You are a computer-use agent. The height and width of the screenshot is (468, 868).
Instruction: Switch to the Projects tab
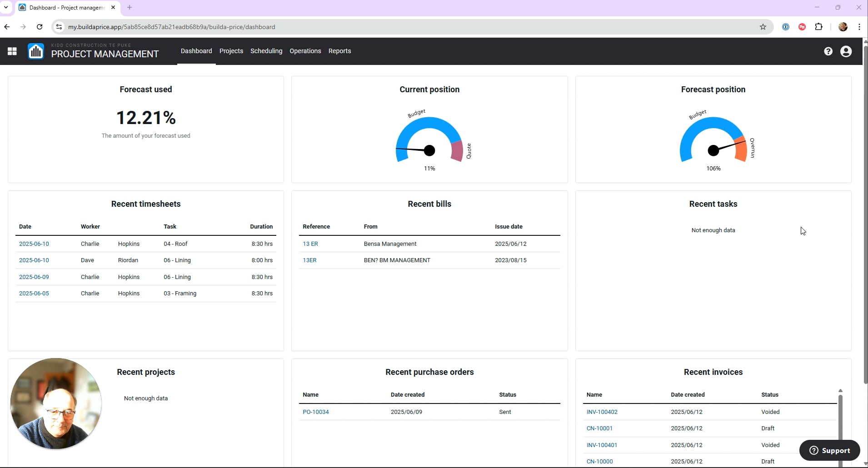[x=231, y=51]
